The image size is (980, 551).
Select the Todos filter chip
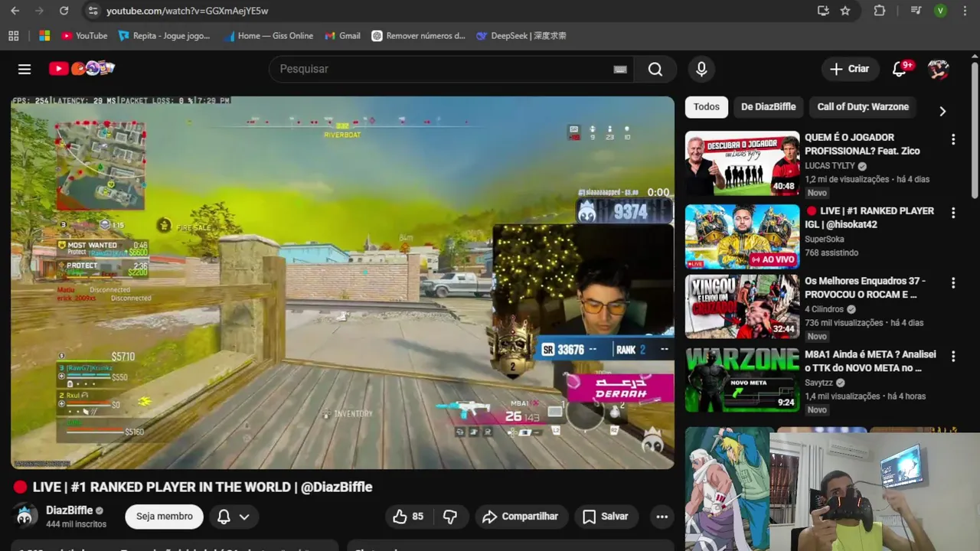pyautogui.click(x=706, y=106)
